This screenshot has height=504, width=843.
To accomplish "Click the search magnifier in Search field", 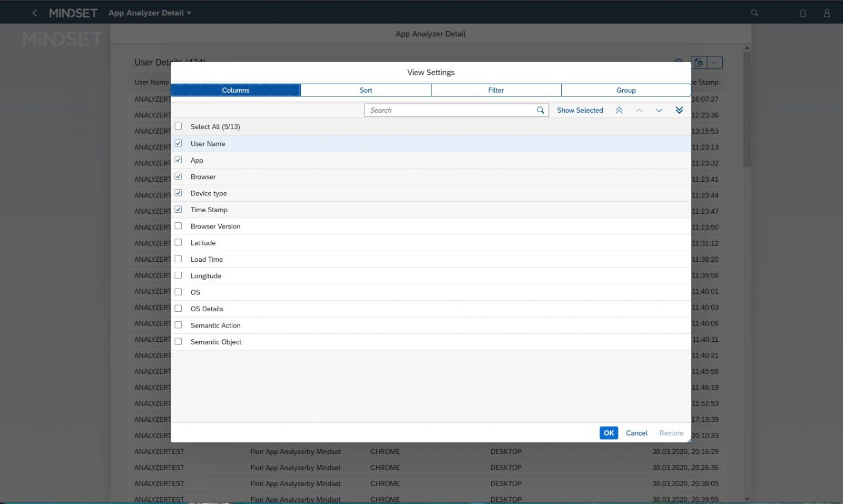I will [540, 110].
